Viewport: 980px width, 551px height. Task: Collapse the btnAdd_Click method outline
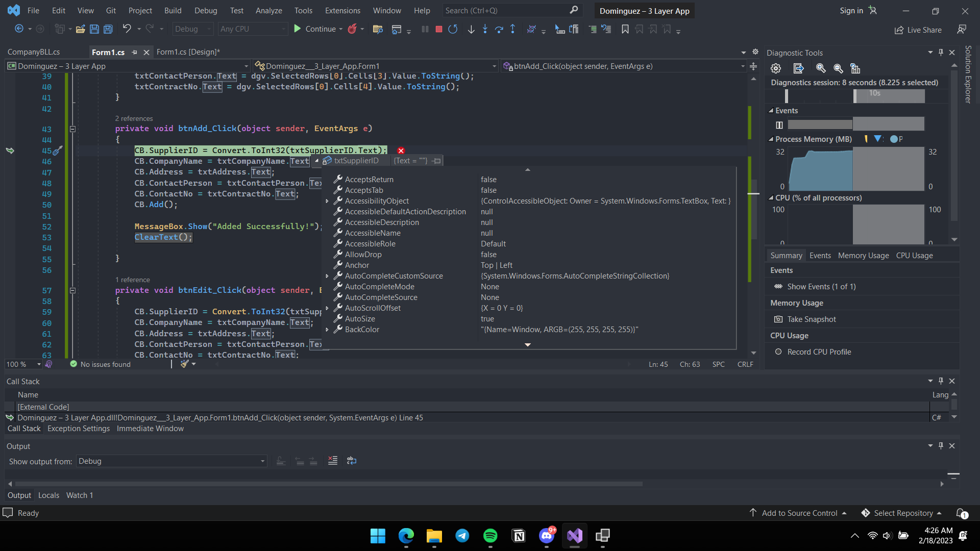[x=72, y=129]
